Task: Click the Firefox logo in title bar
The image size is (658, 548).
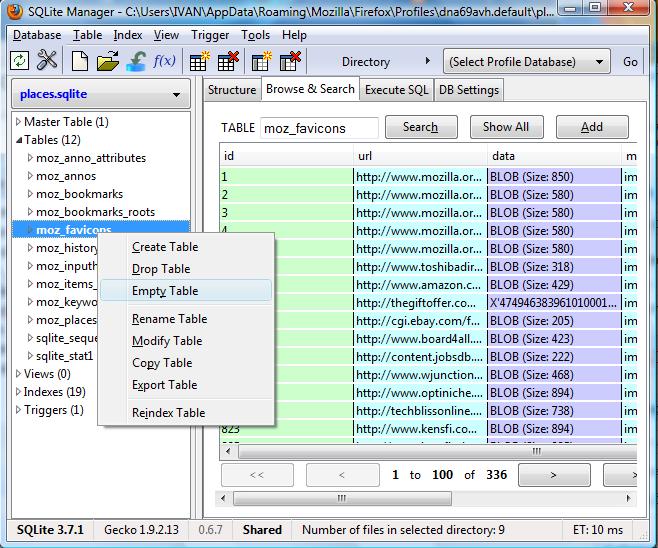Action: tap(15, 11)
